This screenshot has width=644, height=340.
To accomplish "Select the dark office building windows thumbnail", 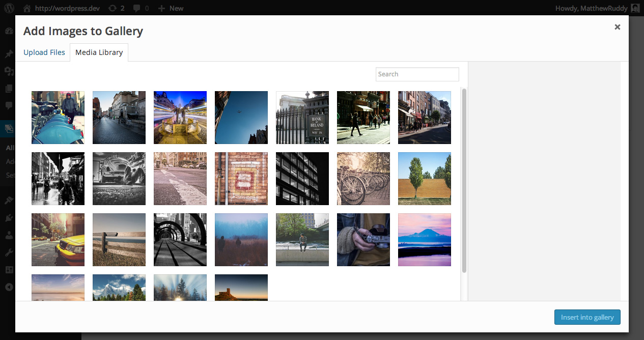I will coord(302,179).
